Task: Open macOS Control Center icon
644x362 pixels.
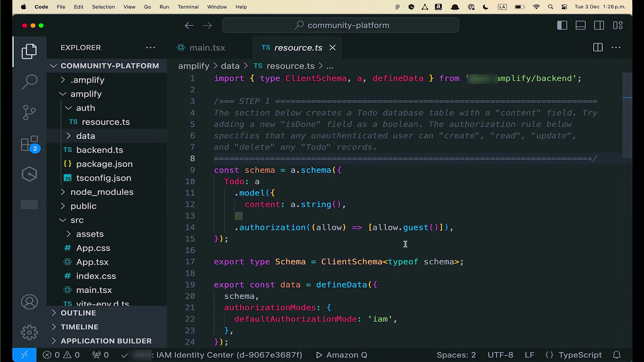Action: [565, 7]
